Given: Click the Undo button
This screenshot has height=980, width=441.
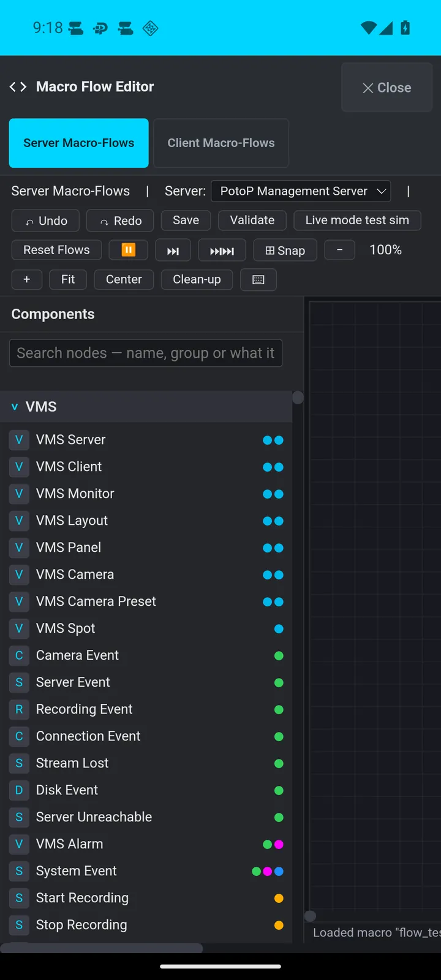Looking at the screenshot, I should [x=45, y=221].
